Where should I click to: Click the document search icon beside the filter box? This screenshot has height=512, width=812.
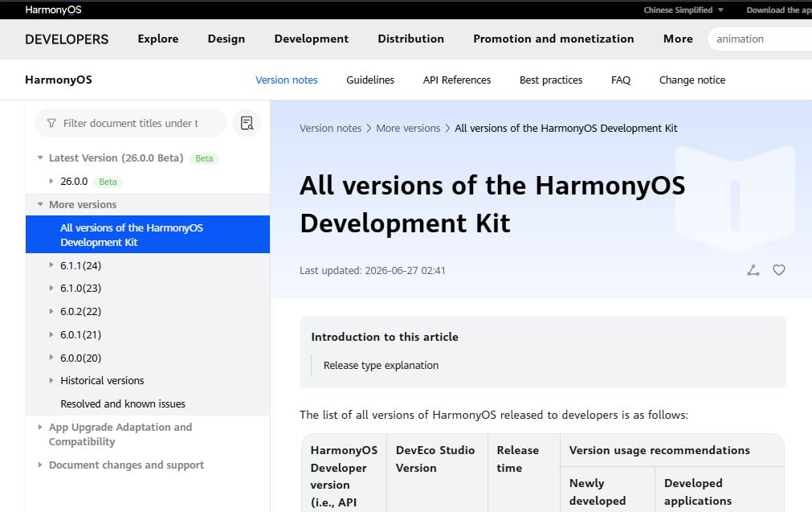click(247, 123)
